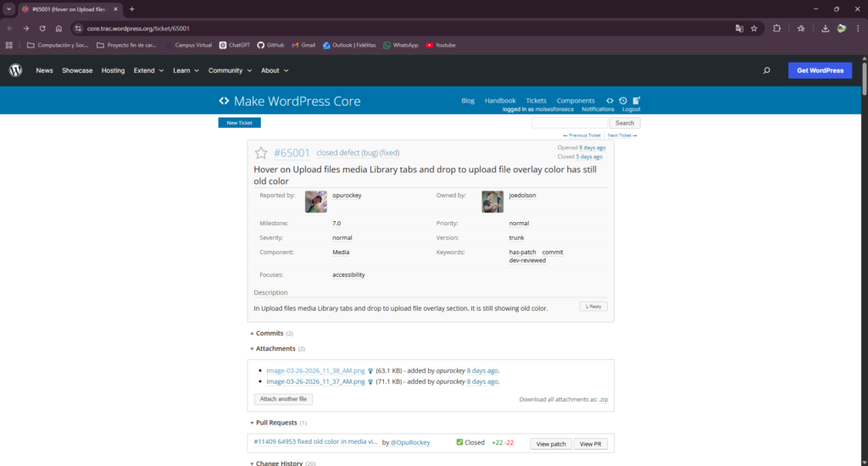The image size is (868, 466).
Task: Open pull request #11409 link
Action: point(315,442)
